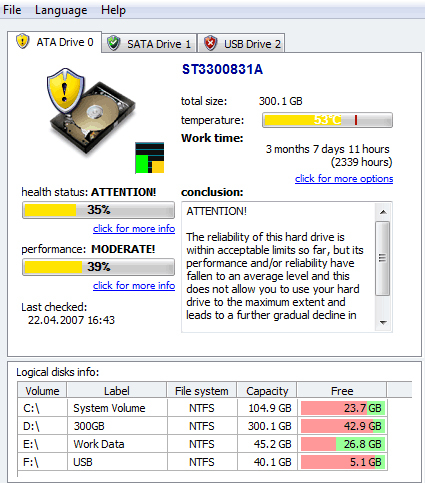425x483 pixels.
Task: Open the File menu
Action: tap(12, 10)
